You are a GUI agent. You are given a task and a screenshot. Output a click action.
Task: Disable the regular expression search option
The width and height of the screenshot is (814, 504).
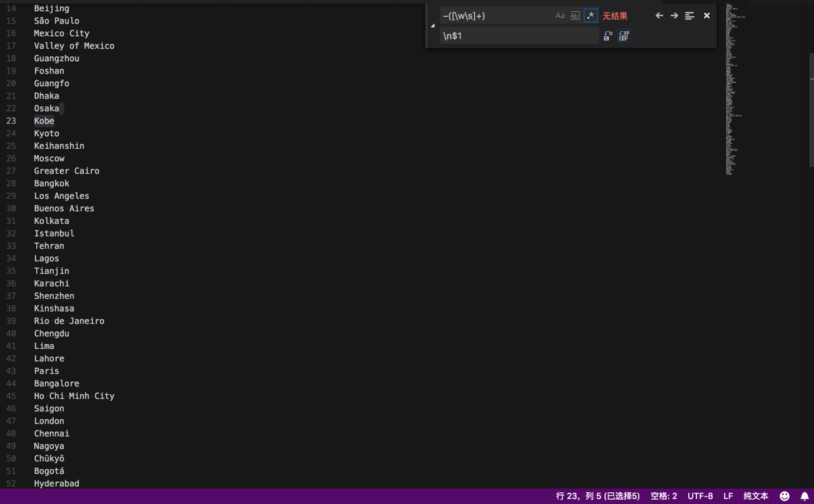coord(591,15)
